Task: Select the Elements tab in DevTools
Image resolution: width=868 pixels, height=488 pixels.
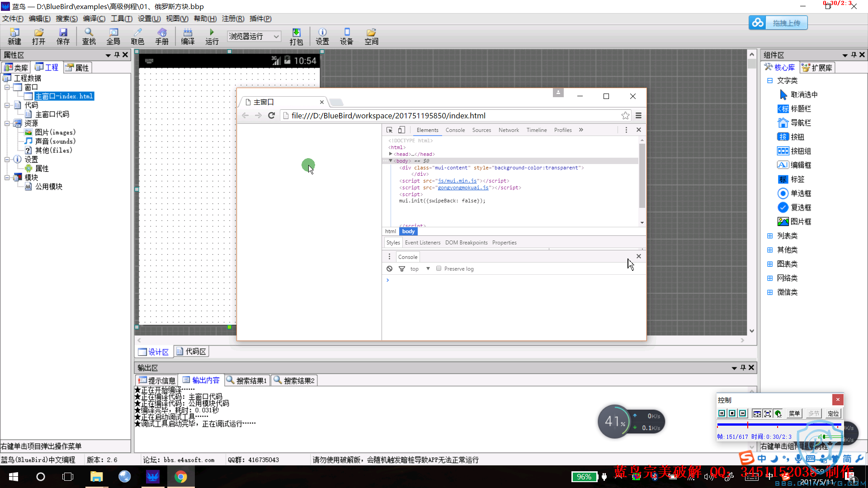Action: 428,130
